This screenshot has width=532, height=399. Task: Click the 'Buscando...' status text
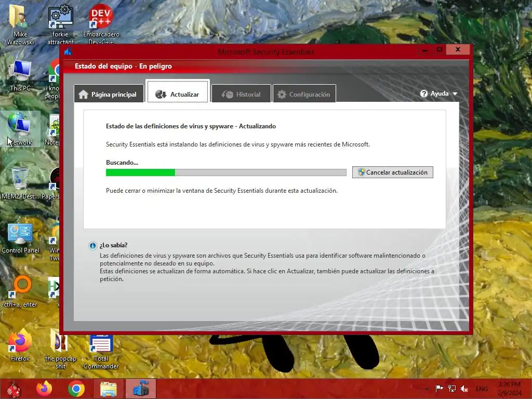122,163
